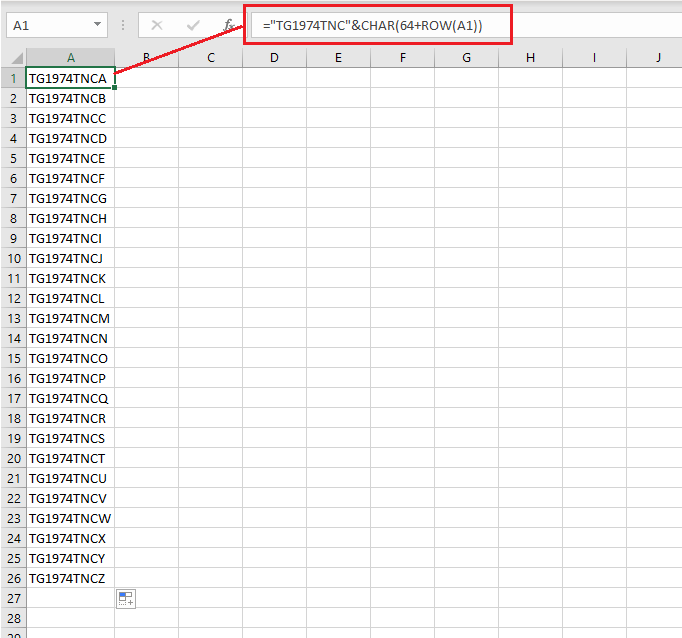
Task: Select cell containing TG1974TNCH
Action: tap(70, 218)
